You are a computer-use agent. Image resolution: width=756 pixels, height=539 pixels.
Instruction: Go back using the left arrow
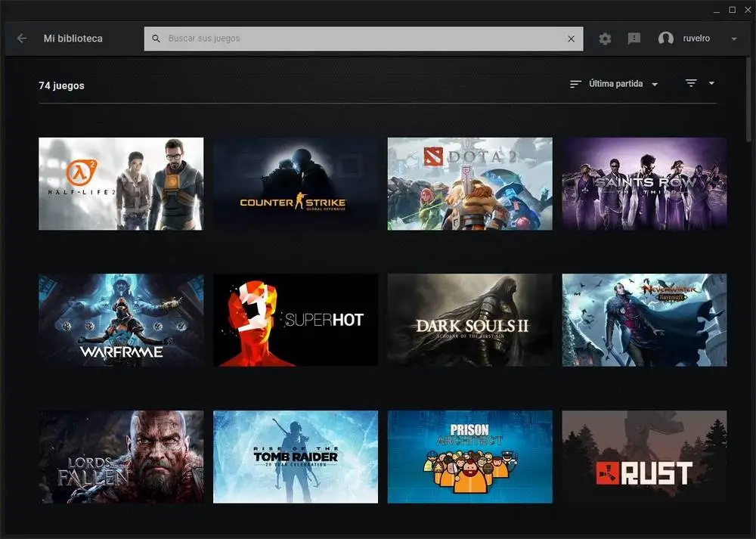pos(22,38)
